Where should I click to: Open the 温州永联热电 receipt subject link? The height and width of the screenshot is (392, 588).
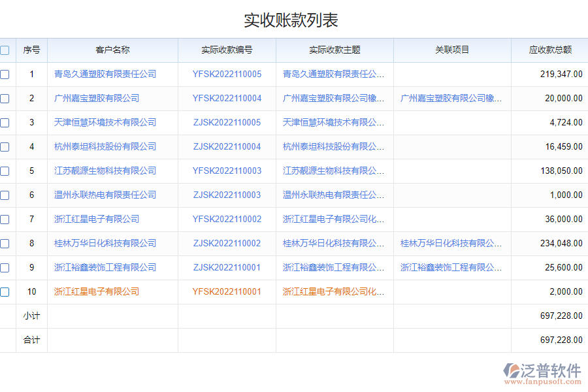pyautogui.click(x=334, y=195)
